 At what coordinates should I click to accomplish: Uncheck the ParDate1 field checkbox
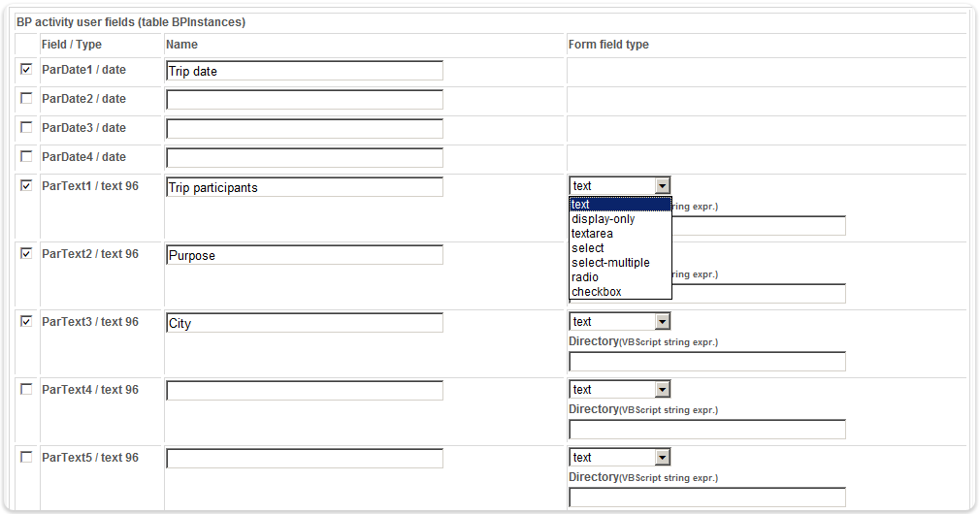26,69
